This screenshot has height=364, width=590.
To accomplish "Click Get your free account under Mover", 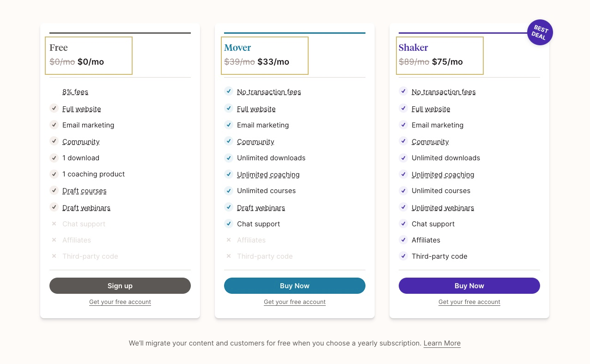I will tap(295, 302).
